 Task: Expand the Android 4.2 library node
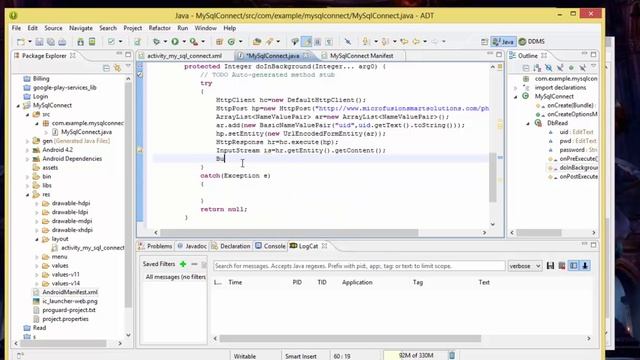[28, 150]
